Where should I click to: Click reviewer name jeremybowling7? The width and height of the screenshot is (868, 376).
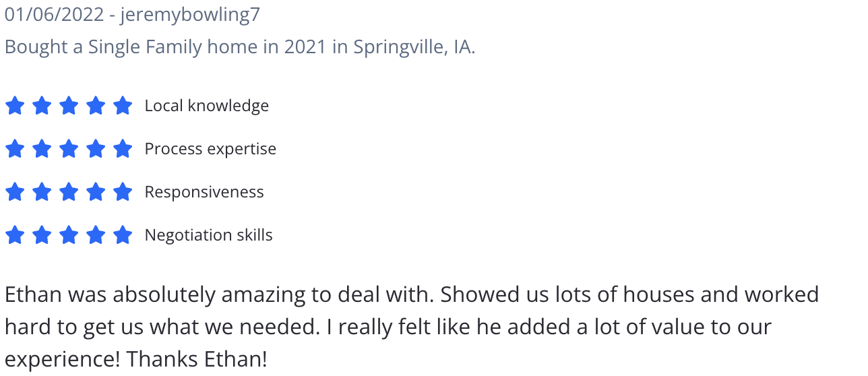[190, 14]
